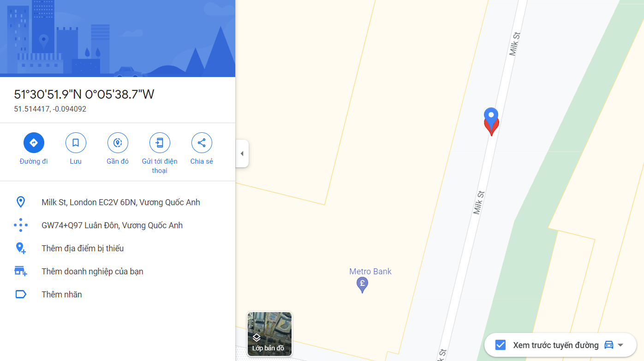Share location via Chia sẻ icon
This screenshot has height=361, width=644.
202,143
